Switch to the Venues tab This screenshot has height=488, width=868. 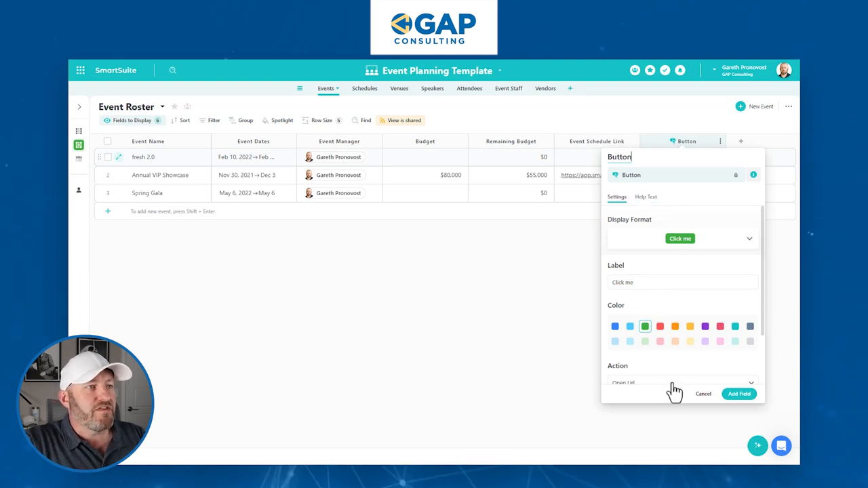[399, 88]
